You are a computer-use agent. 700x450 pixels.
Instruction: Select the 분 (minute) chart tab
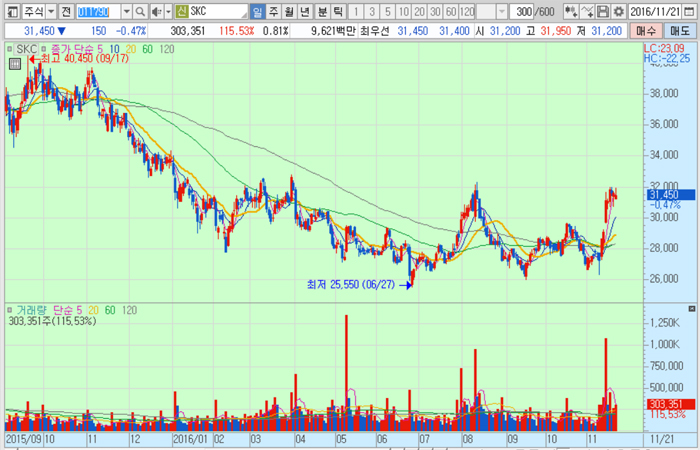(322, 11)
